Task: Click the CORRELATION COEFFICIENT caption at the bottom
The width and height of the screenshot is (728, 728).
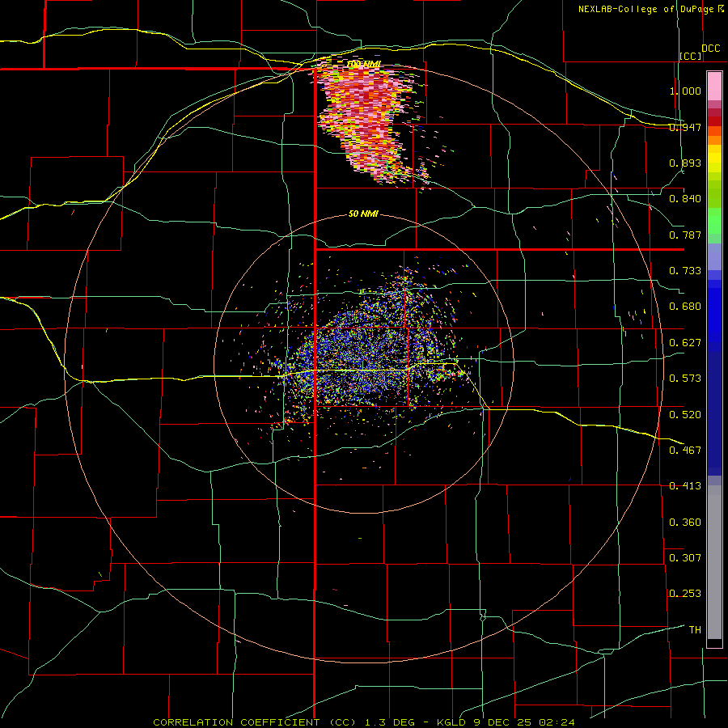Action: click(363, 722)
